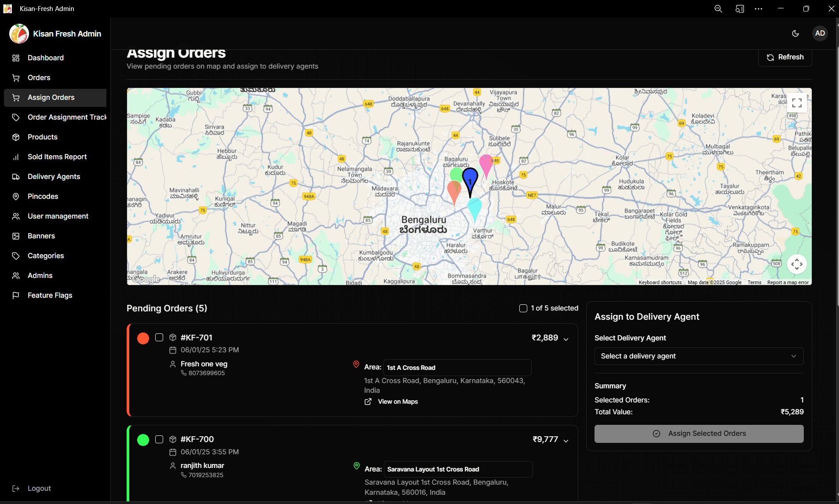The image size is (839, 504).
Task: Open View on Maps for #KF-701
Action: coord(391,402)
